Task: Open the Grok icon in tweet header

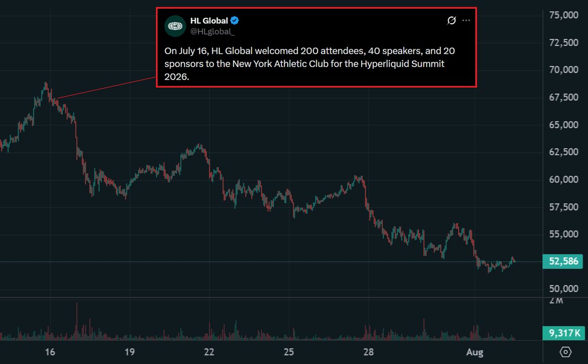Action: point(452,20)
